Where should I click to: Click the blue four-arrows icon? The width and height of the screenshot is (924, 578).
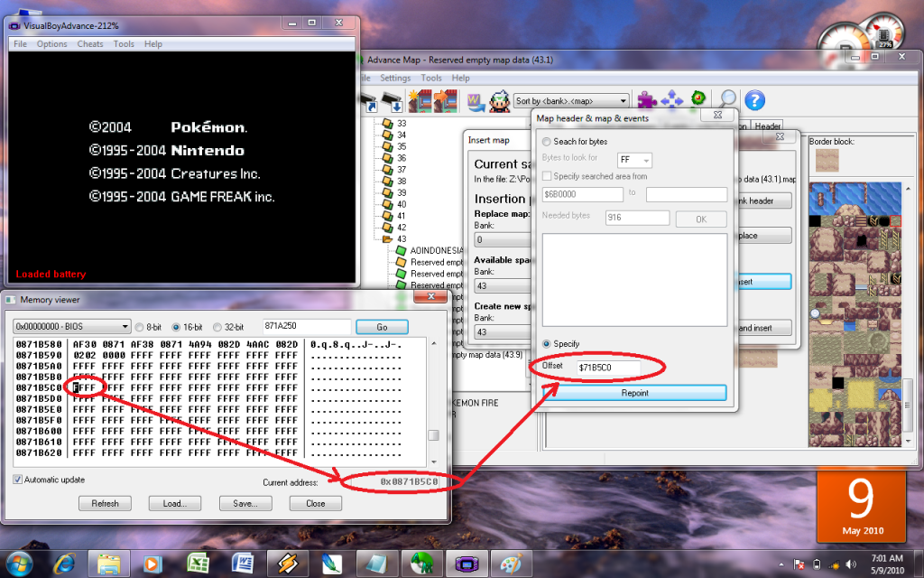(671, 99)
